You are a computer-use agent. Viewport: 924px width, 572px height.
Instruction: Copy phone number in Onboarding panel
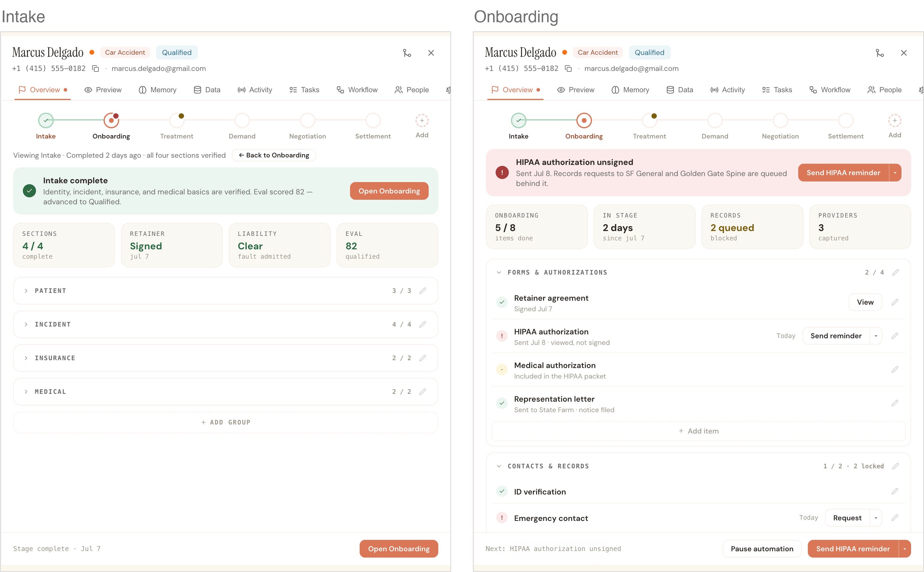[x=568, y=68]
